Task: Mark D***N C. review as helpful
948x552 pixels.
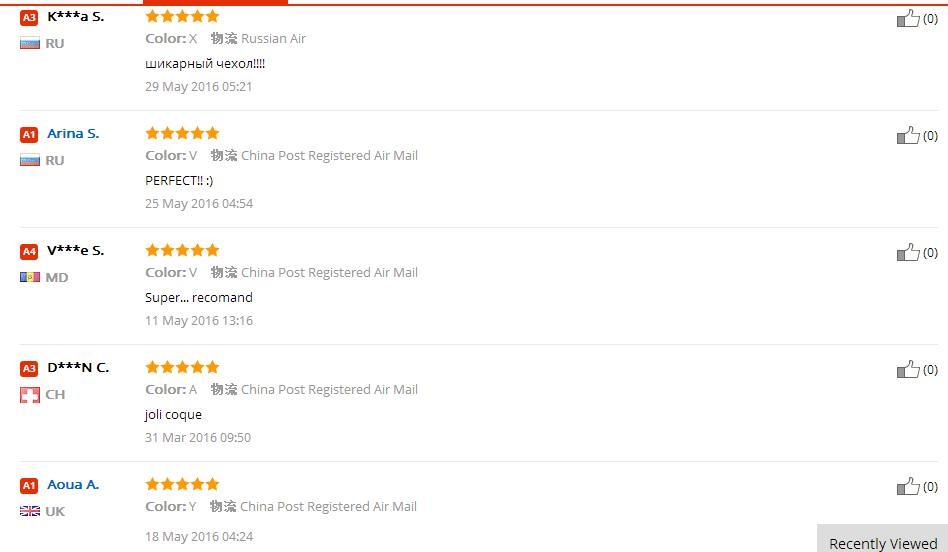Action: coord(907,369)
